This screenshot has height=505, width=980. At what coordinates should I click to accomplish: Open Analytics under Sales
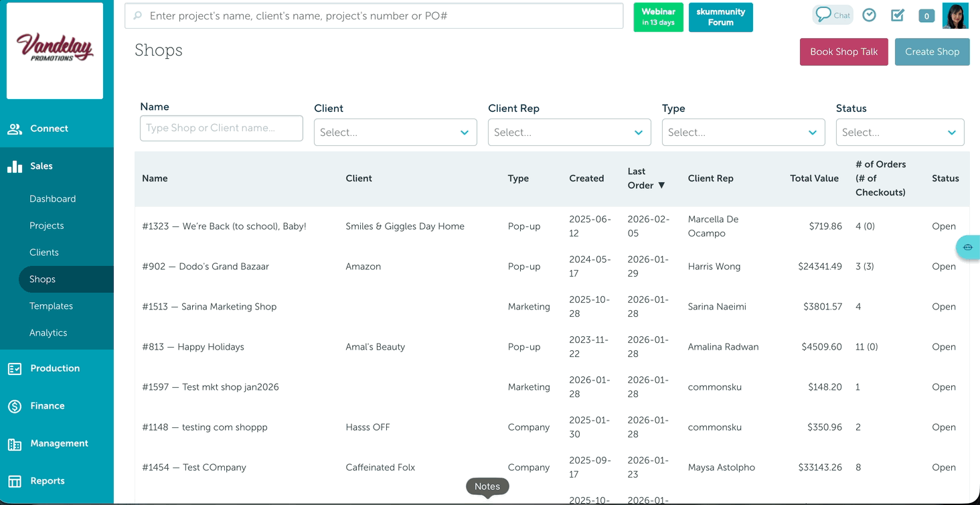(x=48, y=333)
